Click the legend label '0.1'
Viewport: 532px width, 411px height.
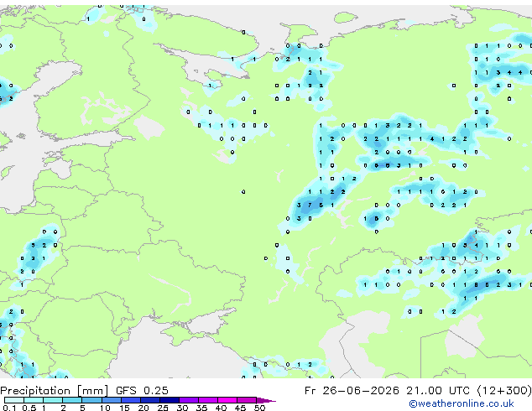coord(9,408)
